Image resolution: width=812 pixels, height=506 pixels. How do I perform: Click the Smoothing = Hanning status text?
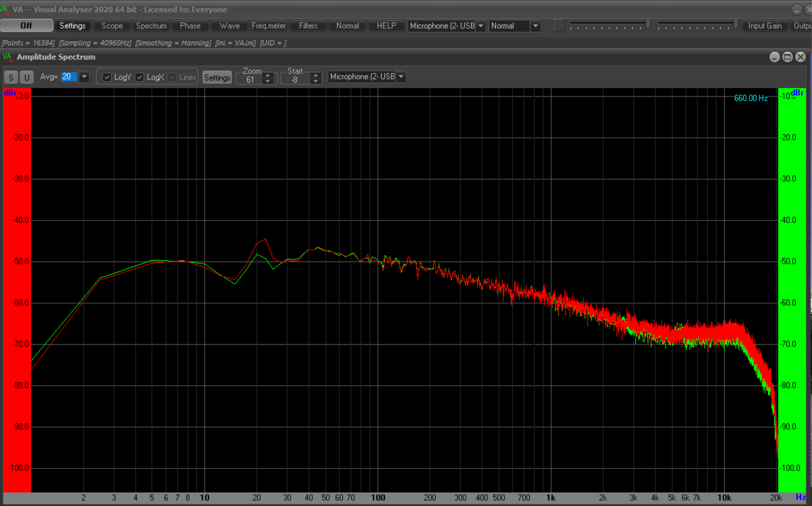pos(173,43)
